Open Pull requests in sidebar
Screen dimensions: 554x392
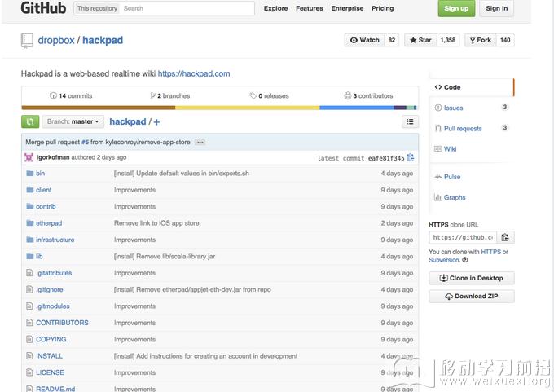tap(463, 128)
